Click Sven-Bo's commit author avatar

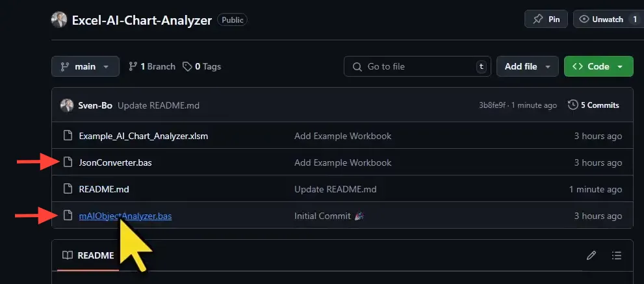point(66,105)
